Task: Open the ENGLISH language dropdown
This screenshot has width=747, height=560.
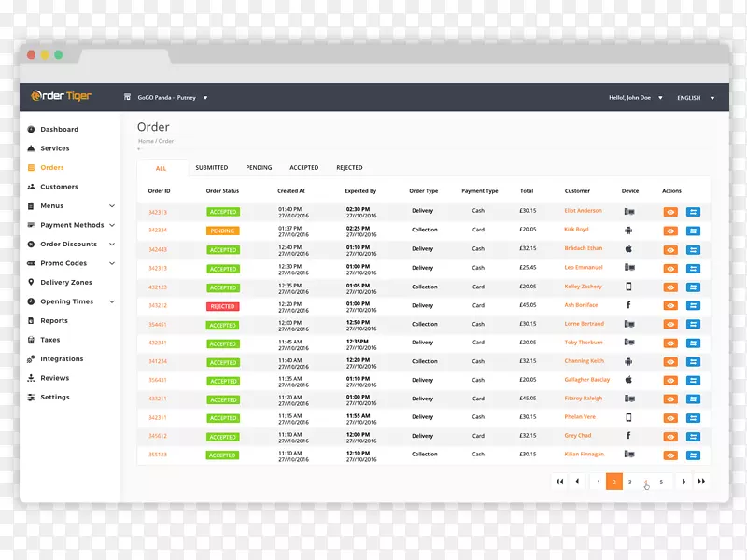Action: pyautogui.click(x=696, y=98)
